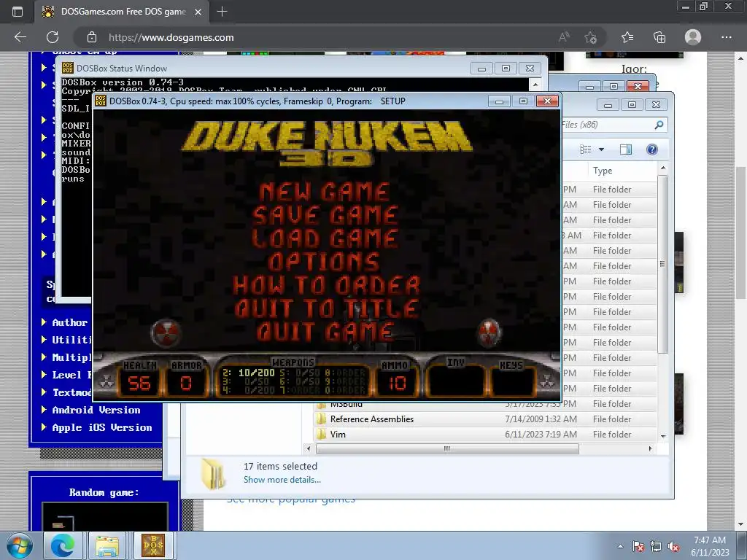Select How To Order menu entry
The image size is (747, 560).
(x=327, y=285)
